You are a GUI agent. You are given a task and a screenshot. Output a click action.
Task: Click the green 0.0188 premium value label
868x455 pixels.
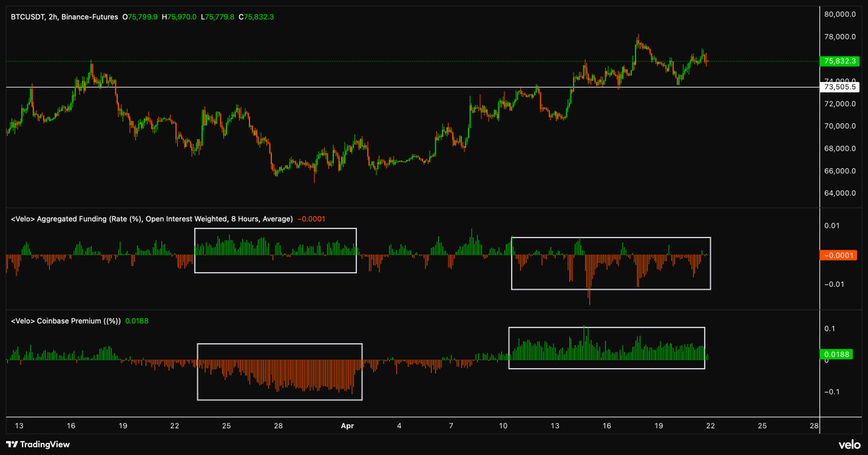click(836, 354)
